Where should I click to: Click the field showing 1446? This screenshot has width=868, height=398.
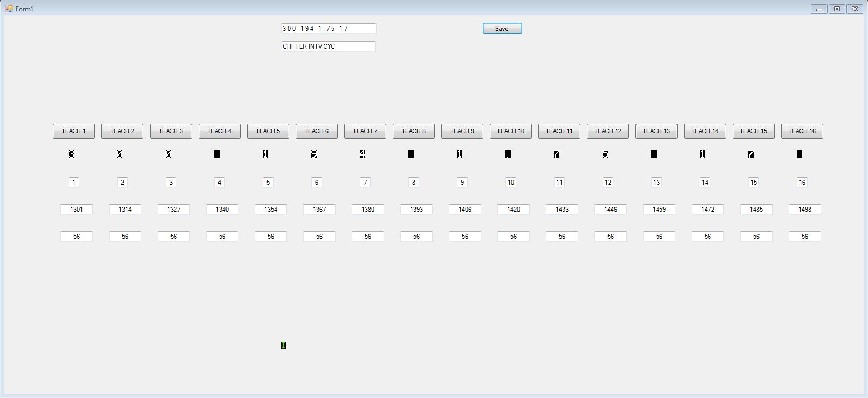point(611,210)
